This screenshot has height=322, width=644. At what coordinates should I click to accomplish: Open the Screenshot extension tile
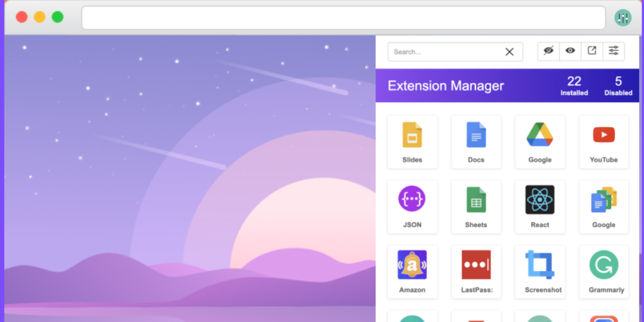[540, 272]
